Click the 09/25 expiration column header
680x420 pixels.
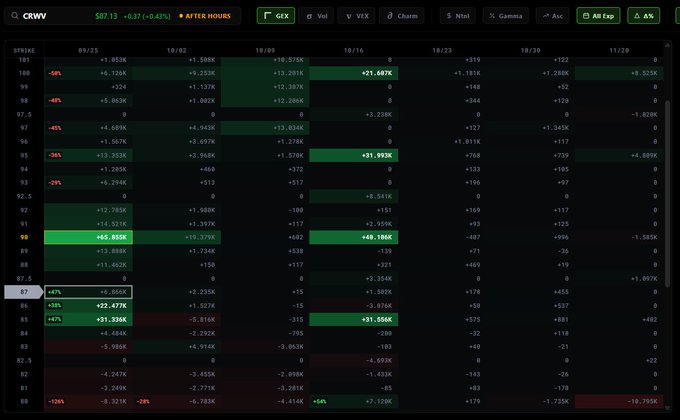[88, 50]
